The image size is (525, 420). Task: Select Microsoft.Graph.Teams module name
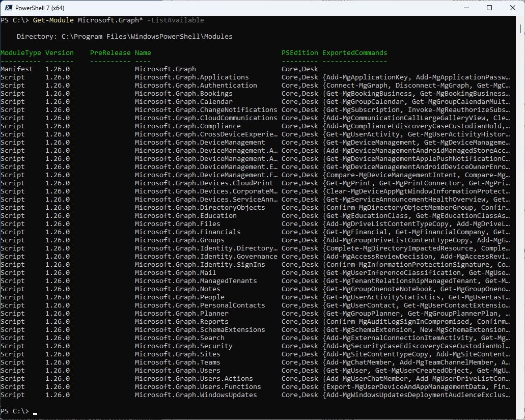tap(177, 362)
